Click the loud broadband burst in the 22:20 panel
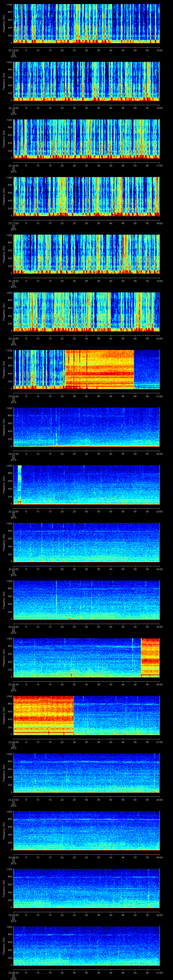This screenshot has width=173, height=980. click(x=100, y=369)
